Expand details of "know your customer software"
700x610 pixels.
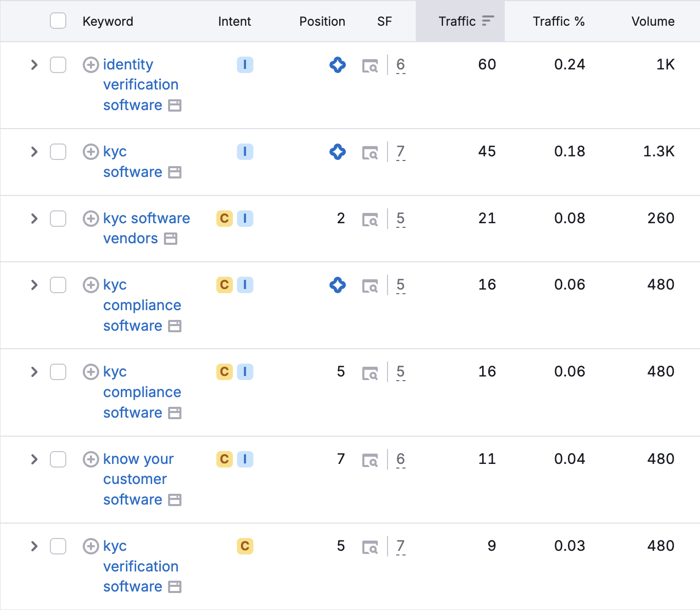(34, 459)
